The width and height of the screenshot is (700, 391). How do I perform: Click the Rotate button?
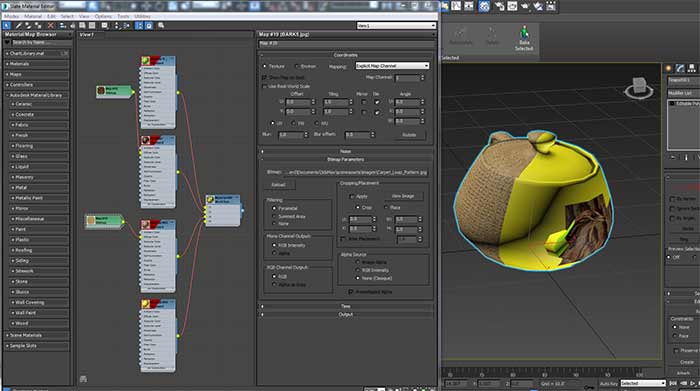pyautogui.click(x=409, y=134)
